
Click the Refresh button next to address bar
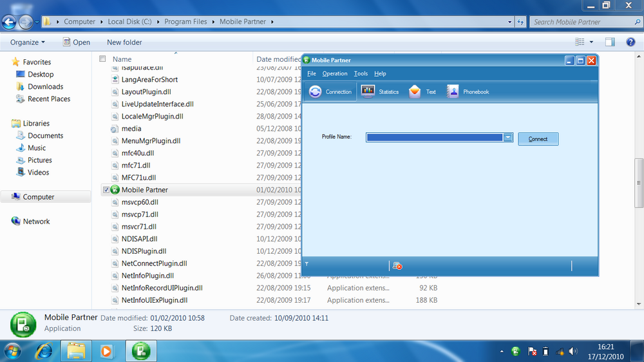click(520, 22)
